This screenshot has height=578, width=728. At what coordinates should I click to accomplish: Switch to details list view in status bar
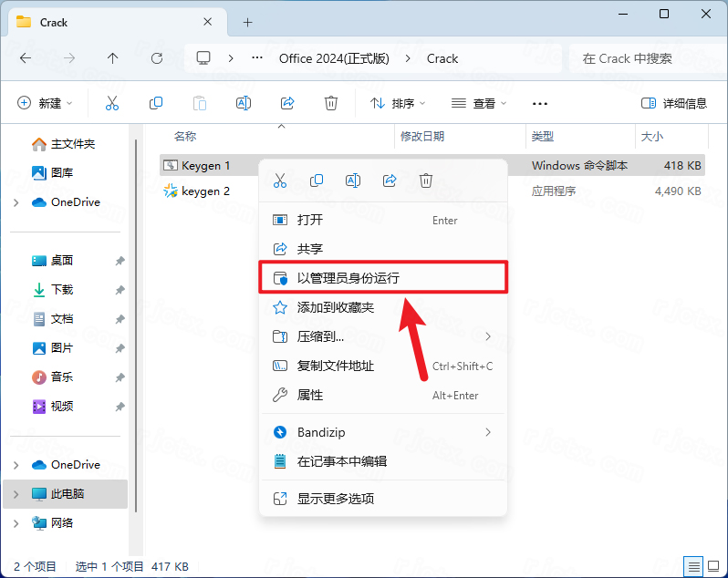694,566
